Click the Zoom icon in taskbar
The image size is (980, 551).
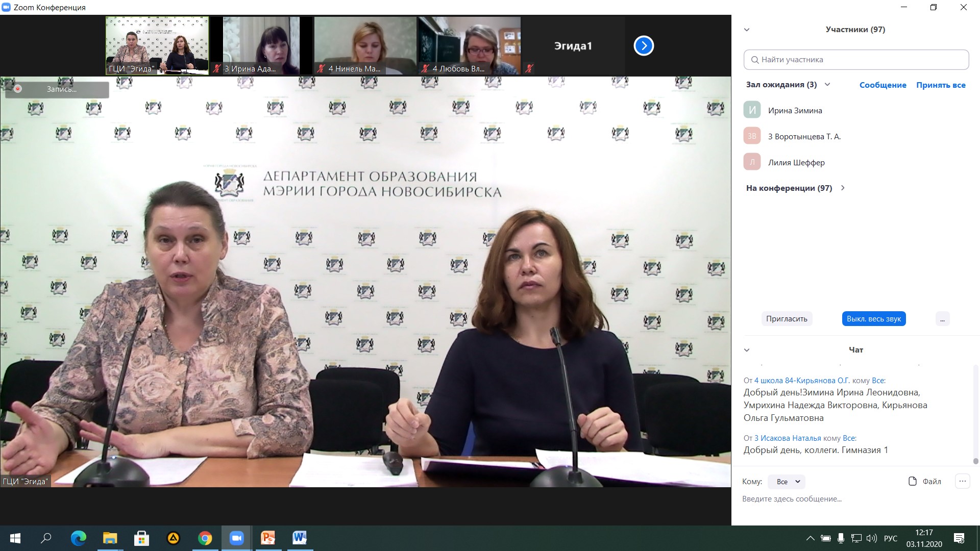point(236,538)
